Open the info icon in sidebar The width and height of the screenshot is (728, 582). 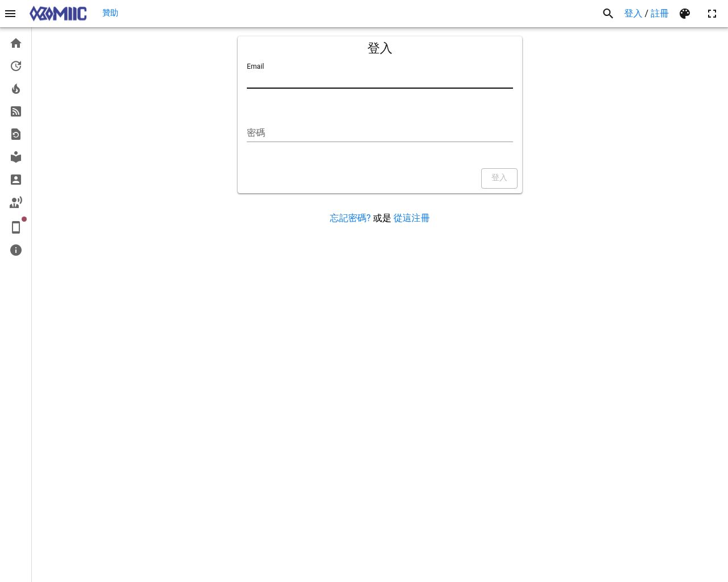point(16,250)
